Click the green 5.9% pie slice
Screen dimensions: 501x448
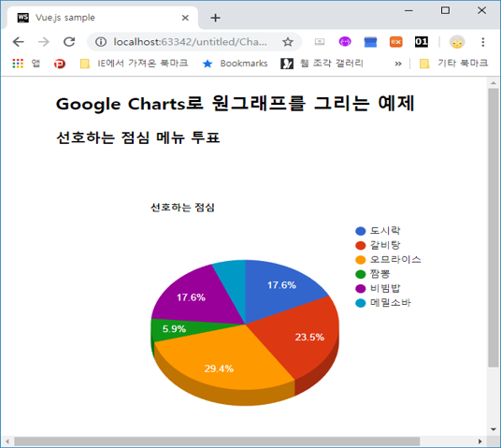point(174,329)
